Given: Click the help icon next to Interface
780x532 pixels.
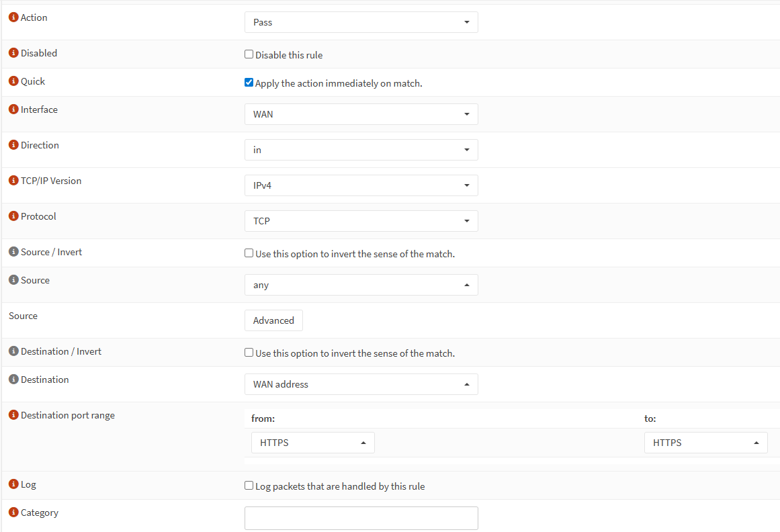Looking at the screenshot, I should pyautogui.click(x=13, y=109).
